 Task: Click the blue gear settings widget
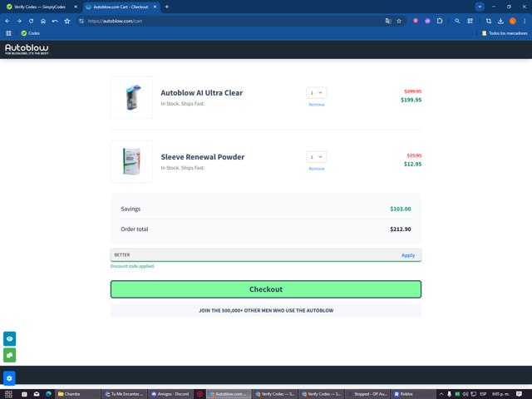[9, 378]
